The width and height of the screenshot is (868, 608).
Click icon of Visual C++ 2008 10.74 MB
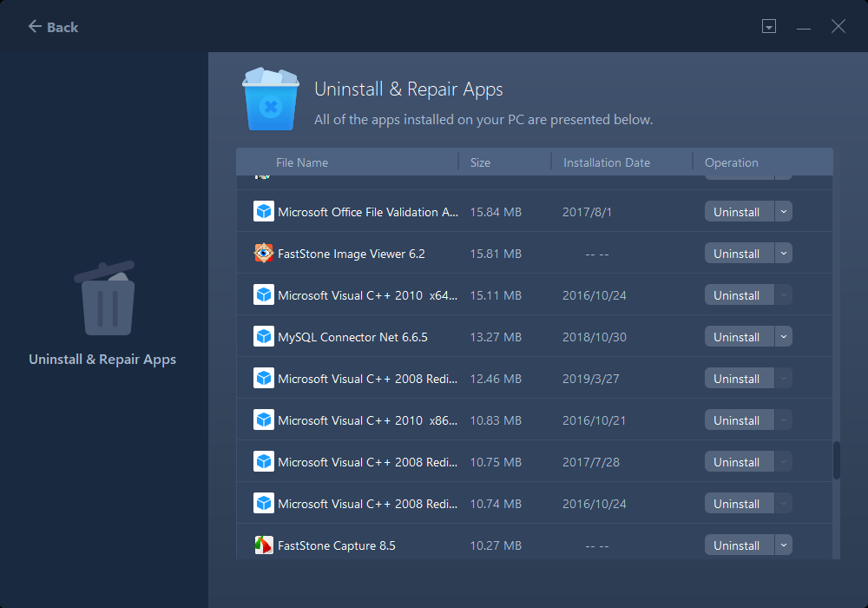(x=264, y=503)
